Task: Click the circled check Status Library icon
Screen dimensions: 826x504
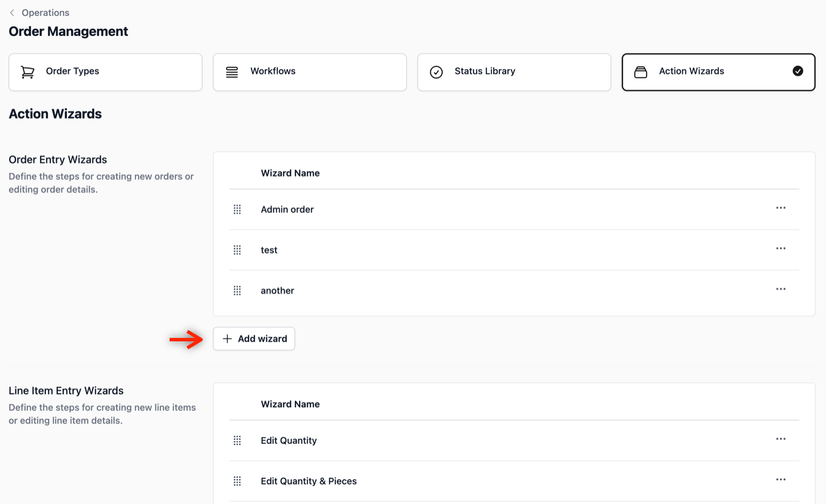Action: click(436, 72)
